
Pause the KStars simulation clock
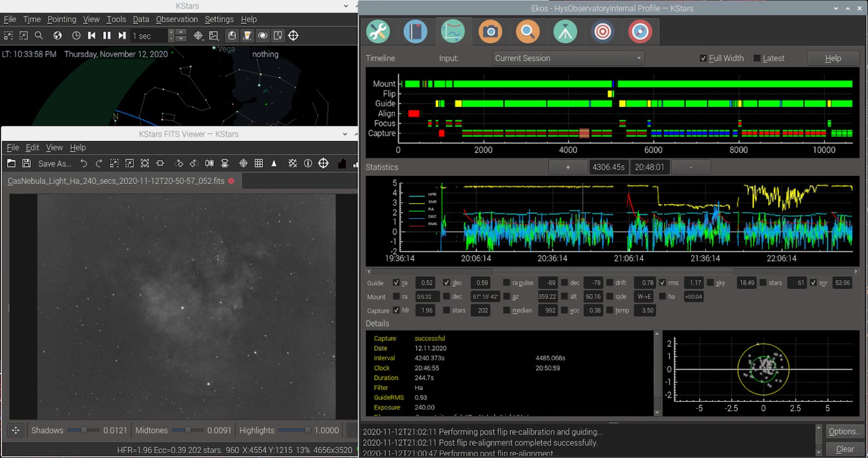(107, 35)
